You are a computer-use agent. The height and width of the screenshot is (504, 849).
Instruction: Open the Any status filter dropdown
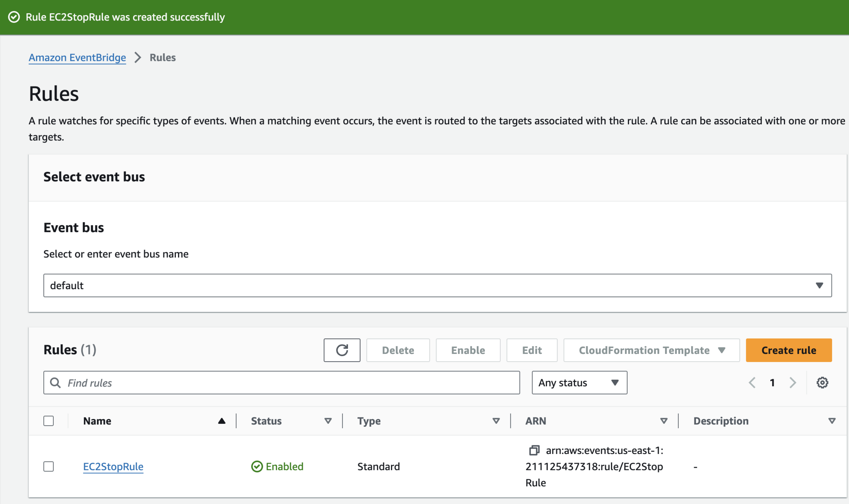579,383
